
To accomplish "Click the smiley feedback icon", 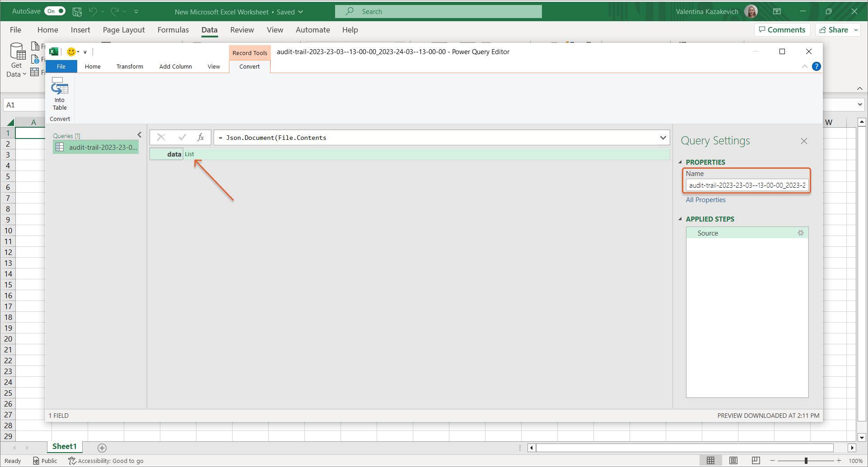I will (x=71, y=52).
